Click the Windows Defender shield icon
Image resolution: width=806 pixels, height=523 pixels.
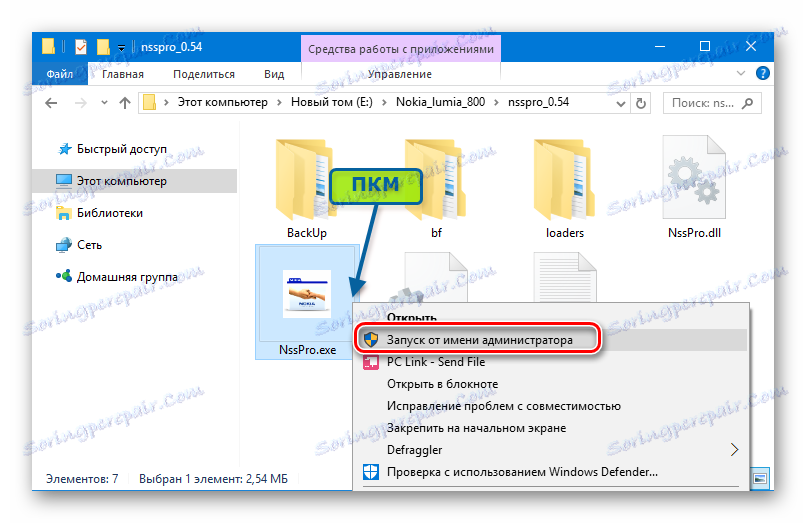pyautogui.click(x=371, y=472)
